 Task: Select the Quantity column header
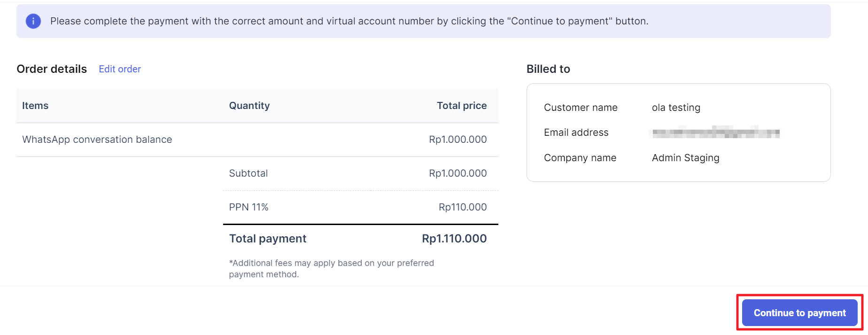tap(249, 106)
